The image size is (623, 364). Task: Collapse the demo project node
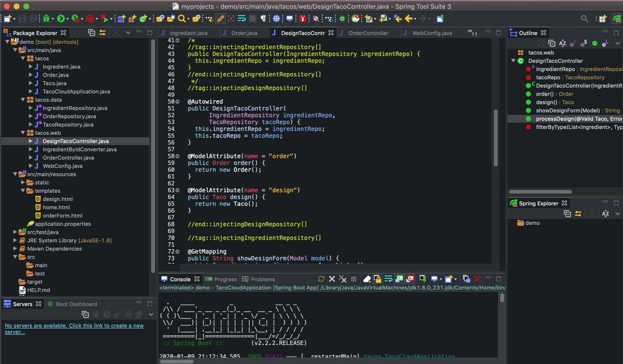pos(7,42)
